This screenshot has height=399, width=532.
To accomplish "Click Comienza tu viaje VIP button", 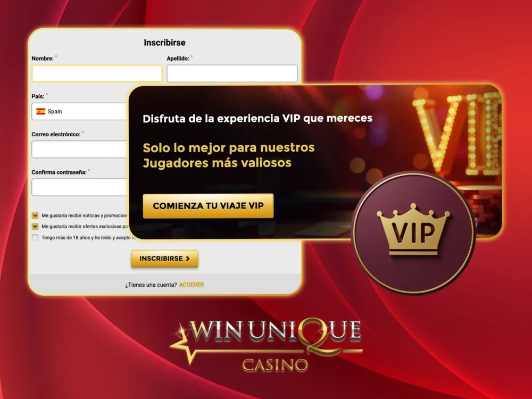I will (208, 206).
